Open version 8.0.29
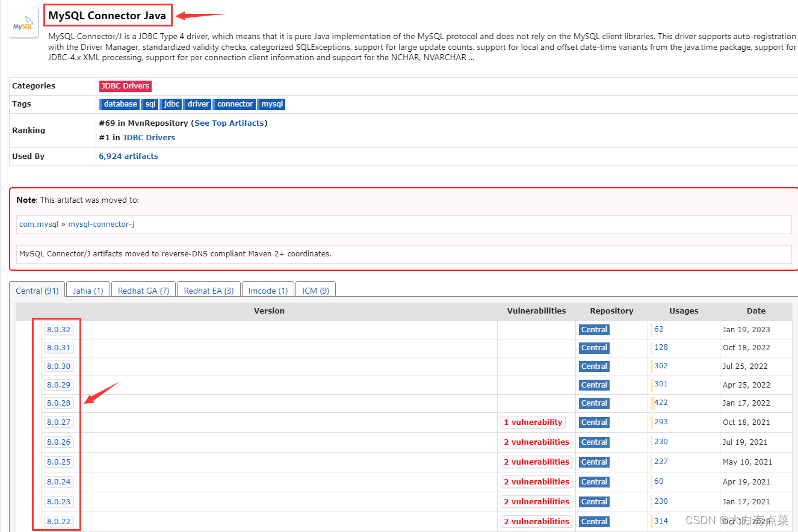The width and height of the screenshot is (798, 532). pyautogui.click(x=58, y=385)
